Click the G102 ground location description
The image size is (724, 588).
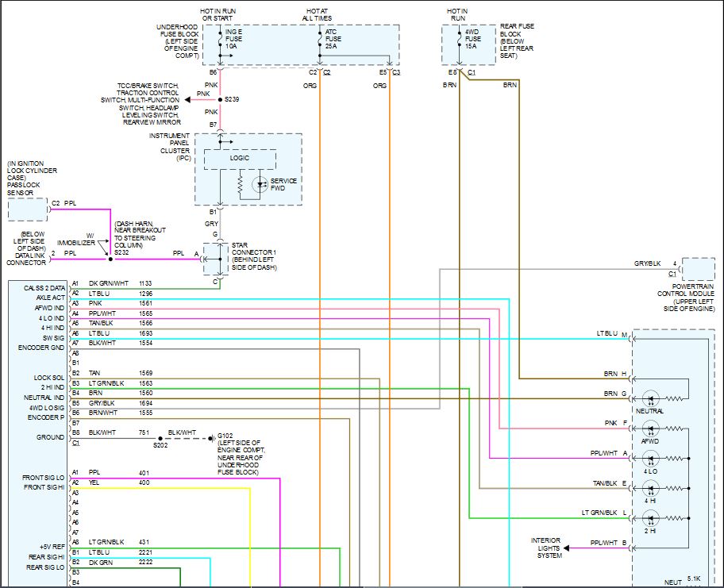[x=241, y=457]
